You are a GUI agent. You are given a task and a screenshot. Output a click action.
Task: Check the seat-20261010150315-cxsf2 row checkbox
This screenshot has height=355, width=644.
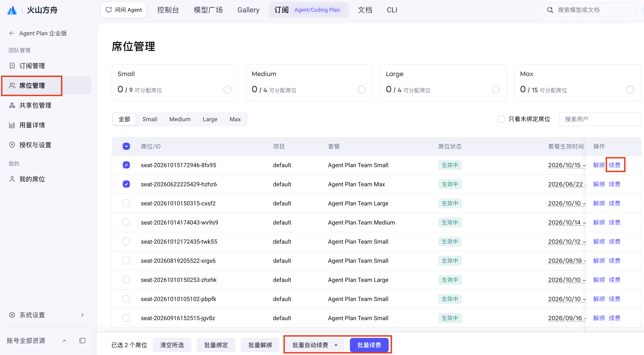tap(126, 203)
